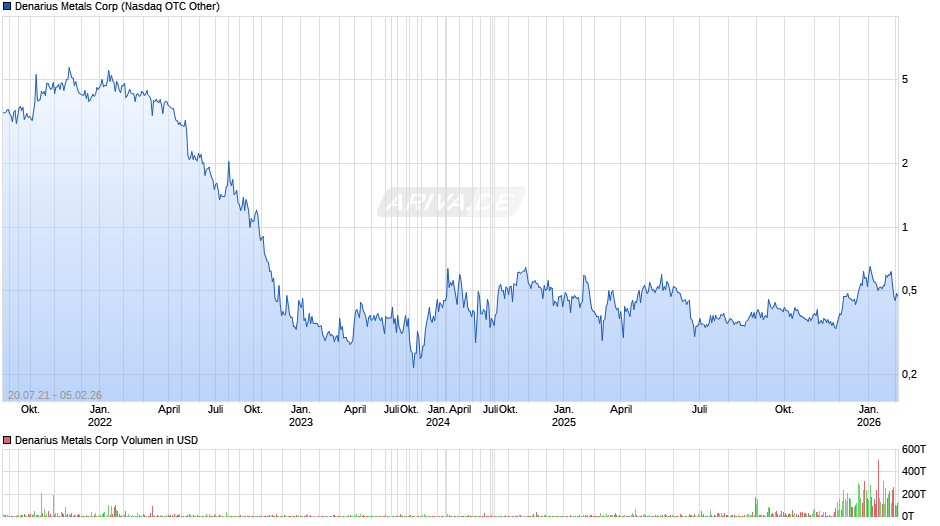Screen dimensions: 940x526
Task: Click the date range '20.07.21 - 05.02.26'
Action: [55, 395]
